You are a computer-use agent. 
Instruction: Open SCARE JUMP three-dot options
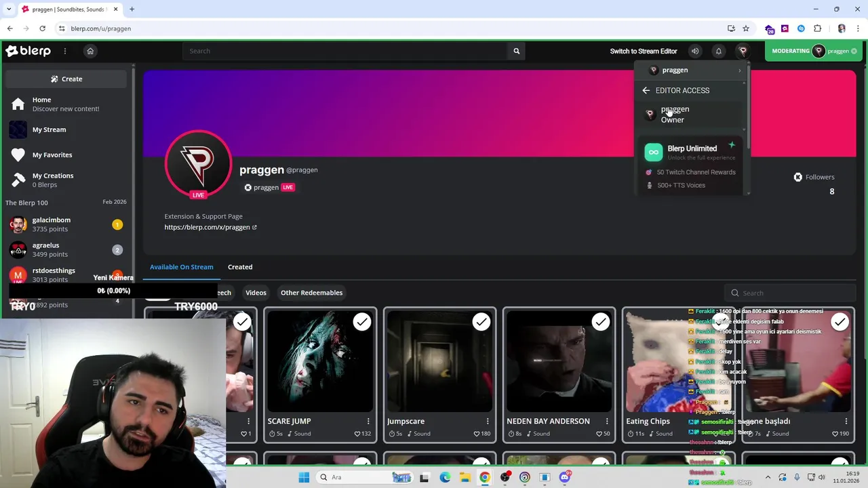point(368,421)
